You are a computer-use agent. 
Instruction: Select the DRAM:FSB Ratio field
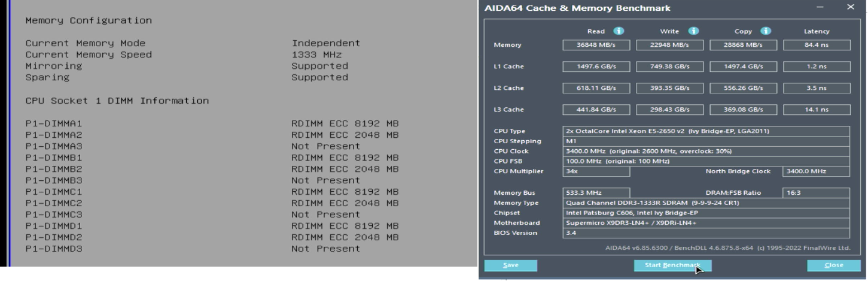coord(816,193)
